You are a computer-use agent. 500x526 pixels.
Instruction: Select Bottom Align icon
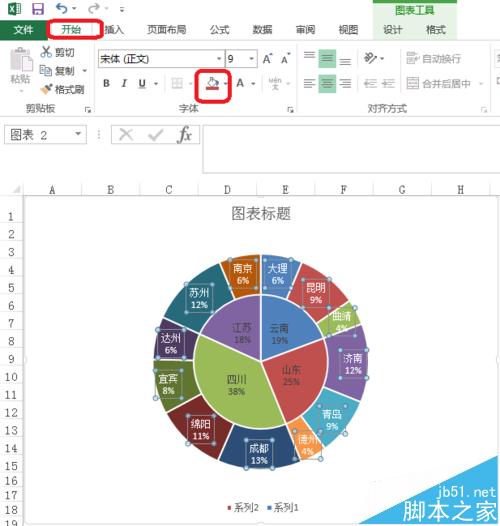point(345,61)
